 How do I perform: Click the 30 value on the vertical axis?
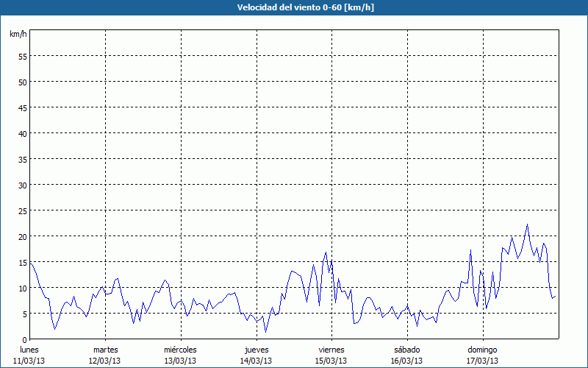tap(22, 185)
